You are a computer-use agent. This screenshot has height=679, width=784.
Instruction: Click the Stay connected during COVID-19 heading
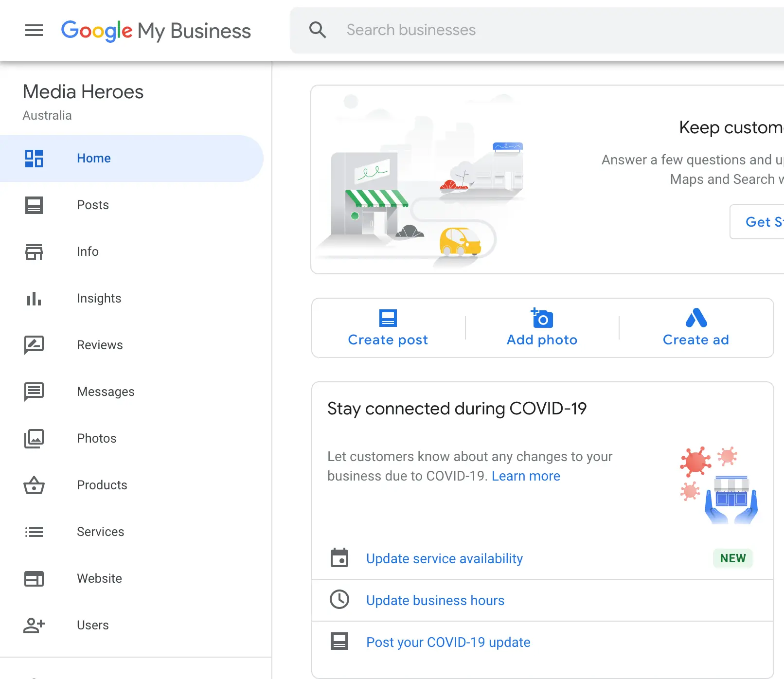(x=457, y=409)
